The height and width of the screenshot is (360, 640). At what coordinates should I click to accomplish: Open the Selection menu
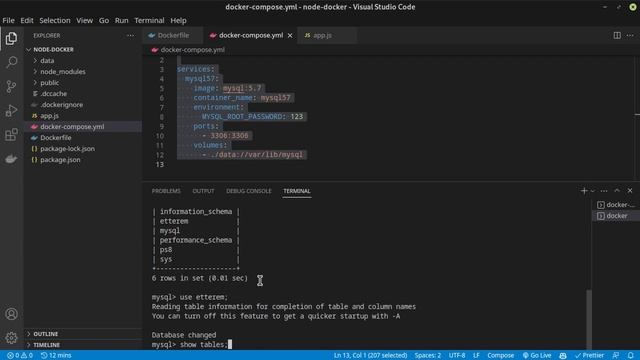55,20
